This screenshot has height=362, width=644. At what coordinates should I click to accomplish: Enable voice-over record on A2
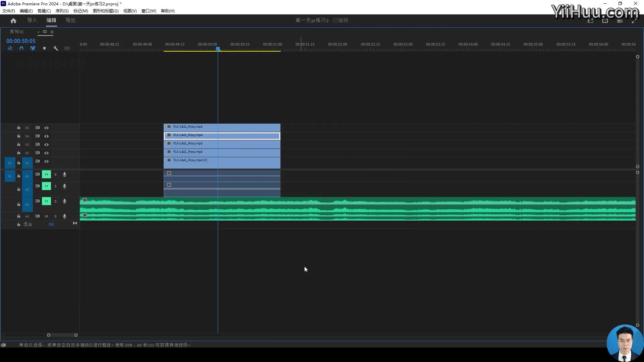coord(64,186)
